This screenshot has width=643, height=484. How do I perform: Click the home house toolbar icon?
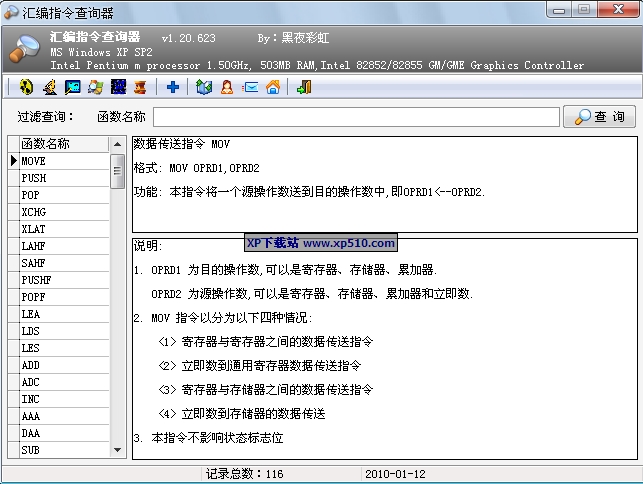[x=272, y=87]
